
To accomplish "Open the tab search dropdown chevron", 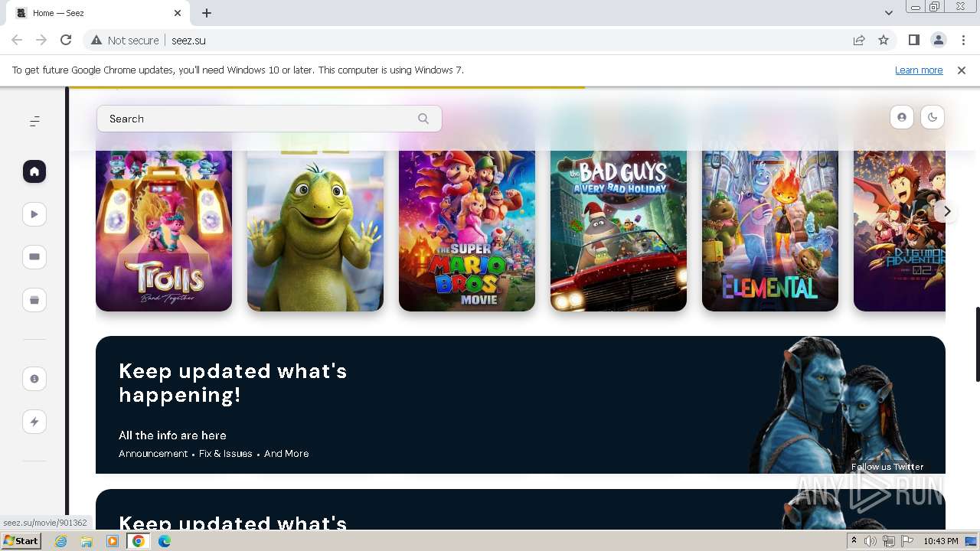I will [888, 13].
